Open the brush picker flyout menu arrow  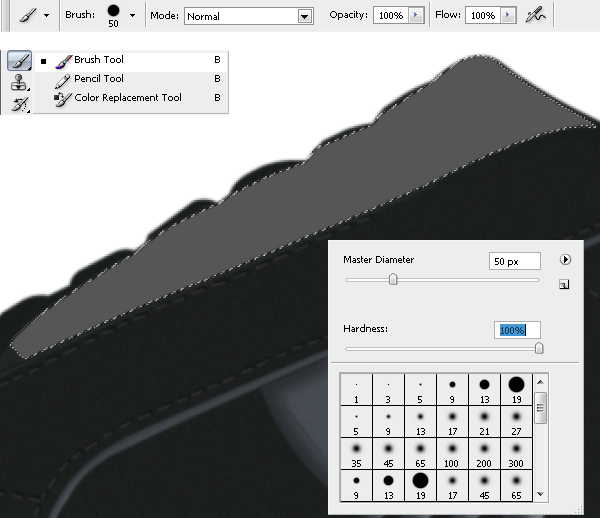point(565,260)
